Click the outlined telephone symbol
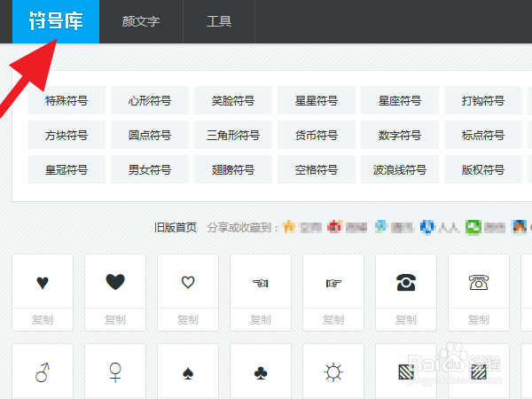Viewport: 532px width, 399px height. coord(479,282)
